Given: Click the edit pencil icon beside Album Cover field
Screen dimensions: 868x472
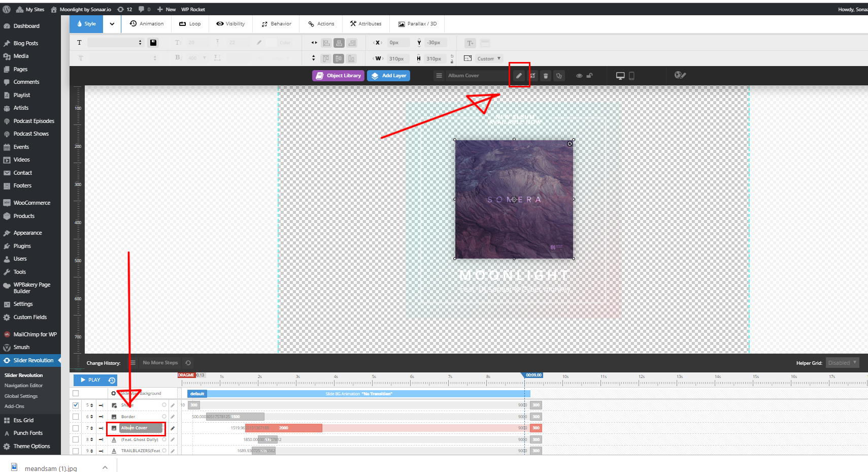Looking at the screenshot, I should tap(519, 76).
